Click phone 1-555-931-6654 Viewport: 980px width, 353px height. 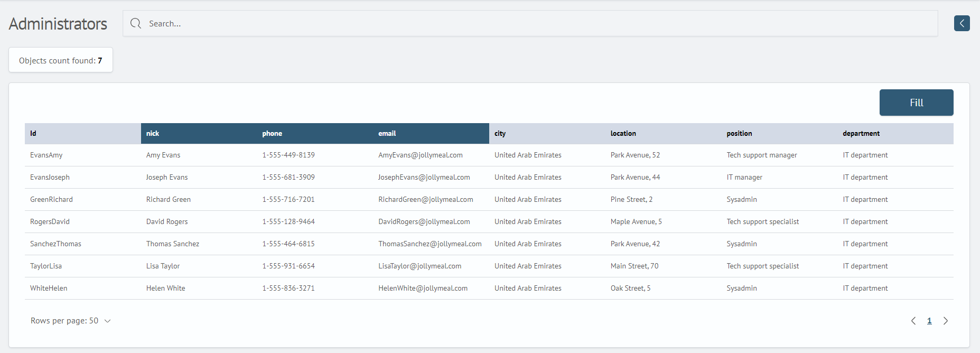(288, 266)
